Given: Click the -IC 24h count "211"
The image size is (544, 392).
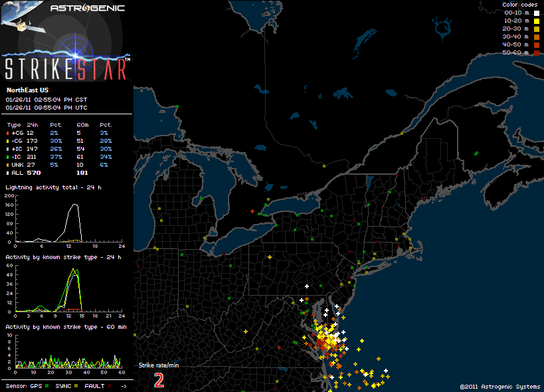Looking at the screenshot, I should [x=32, y=157].
